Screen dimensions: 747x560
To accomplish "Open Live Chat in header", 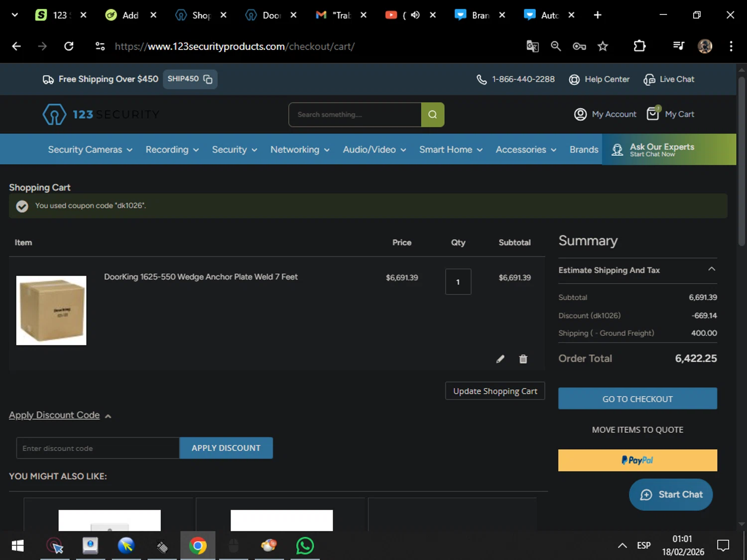I will tap(669, 79).
